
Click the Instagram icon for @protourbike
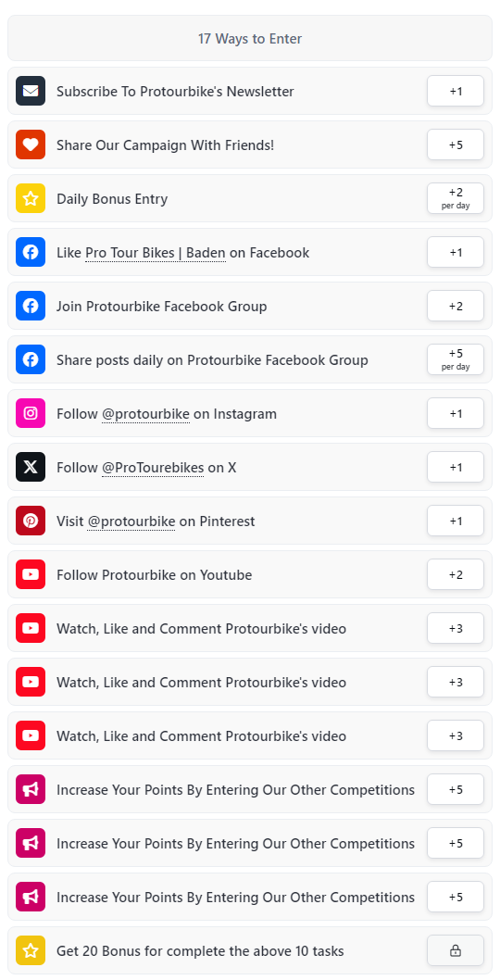(31, 414)
